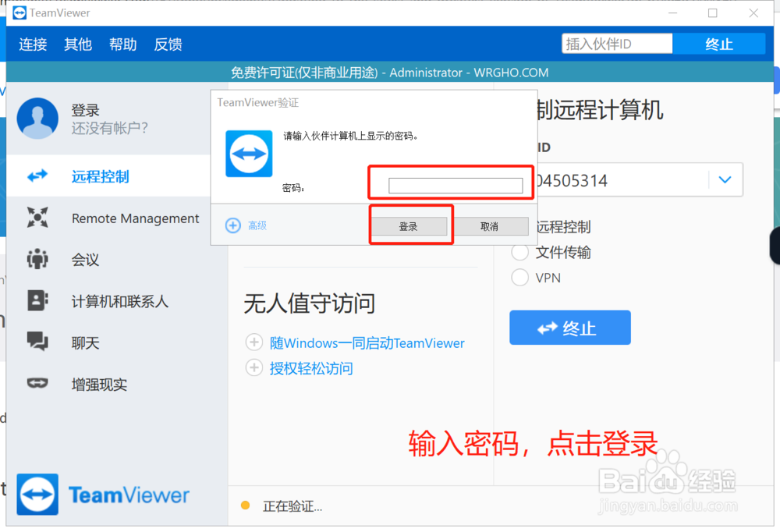Click the 计算机和联系人 contacts icon
This screenshot has width=780, height=532.
tap(37, 300)
